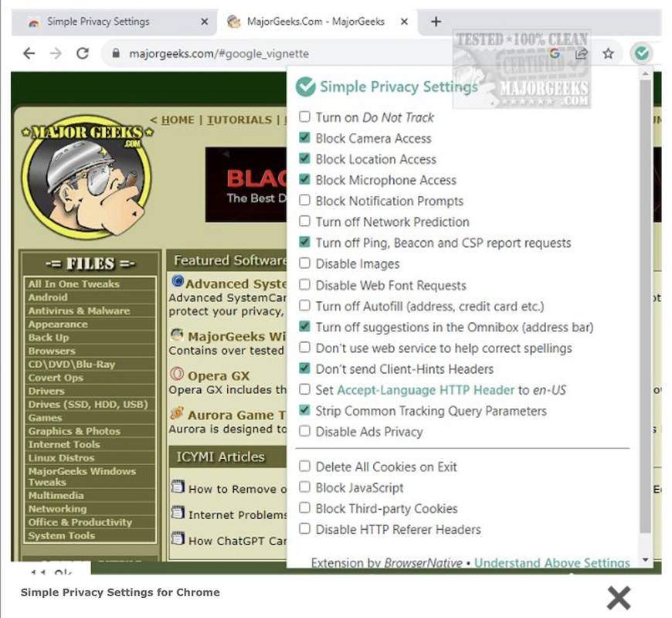Click the Advanced SystemCare icon
Image resolution: width=672 pixels, height=618 pixels.
(178, 281)
